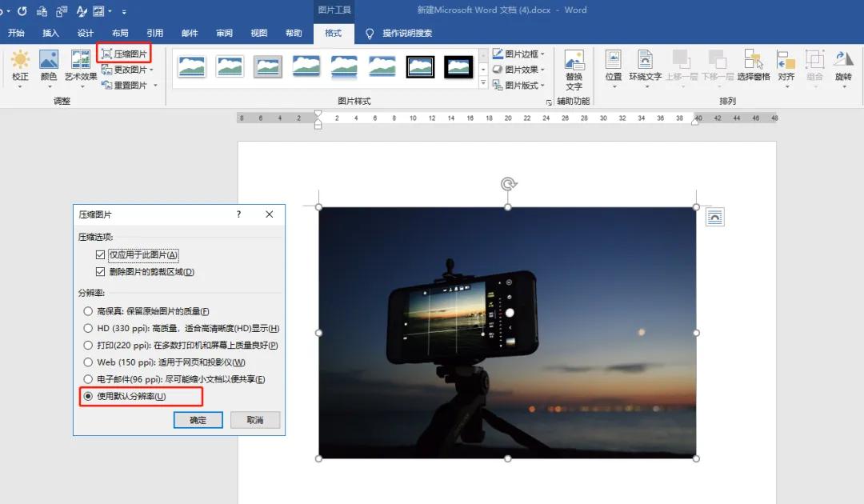Click the 压缩图片 (Compress Pictures) icon
This screenshot has width=864, height=504.
[107, 54]
